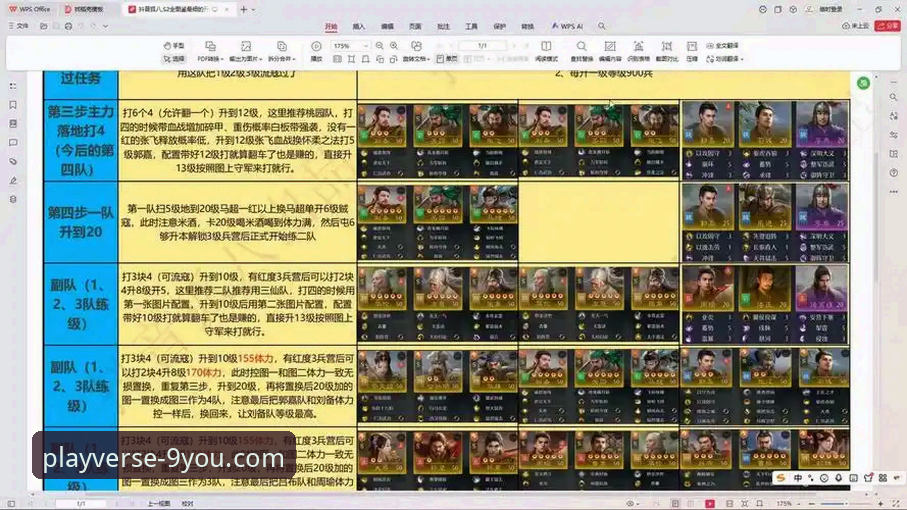Toggle red highlighted view mode in status bar
Viewport: 907px width, 510px height.
(710, 504)
